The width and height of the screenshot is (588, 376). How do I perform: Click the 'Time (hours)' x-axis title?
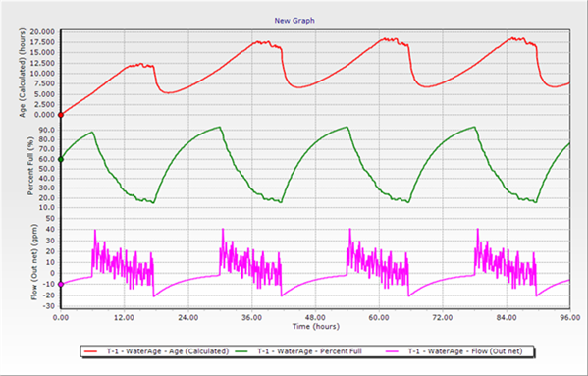(316, 327)
